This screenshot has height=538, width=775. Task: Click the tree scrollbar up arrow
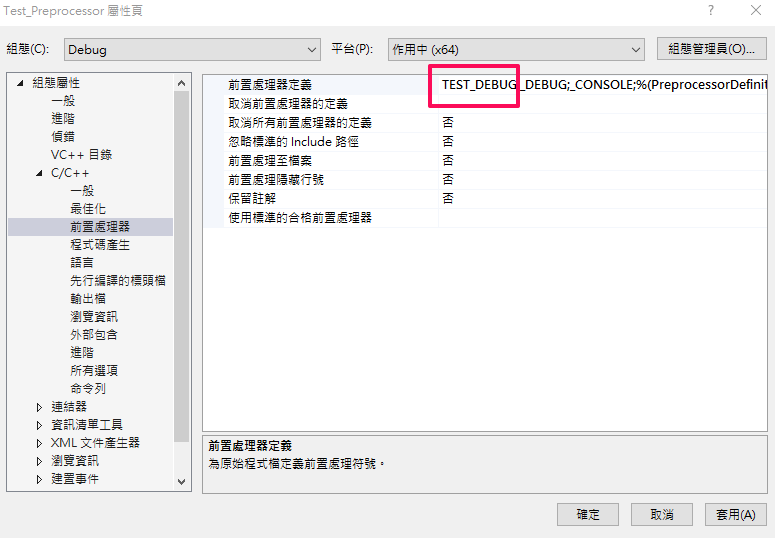coord(181,83)
